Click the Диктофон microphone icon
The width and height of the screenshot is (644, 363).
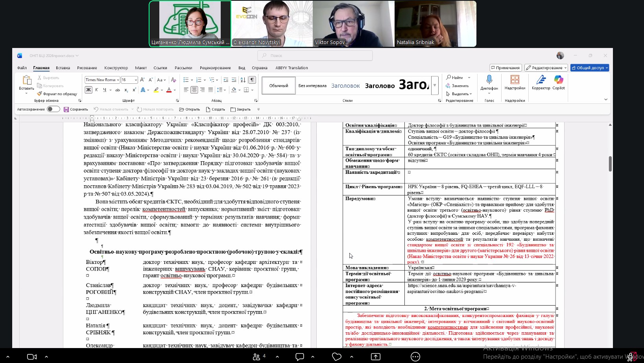click(489, 80)
